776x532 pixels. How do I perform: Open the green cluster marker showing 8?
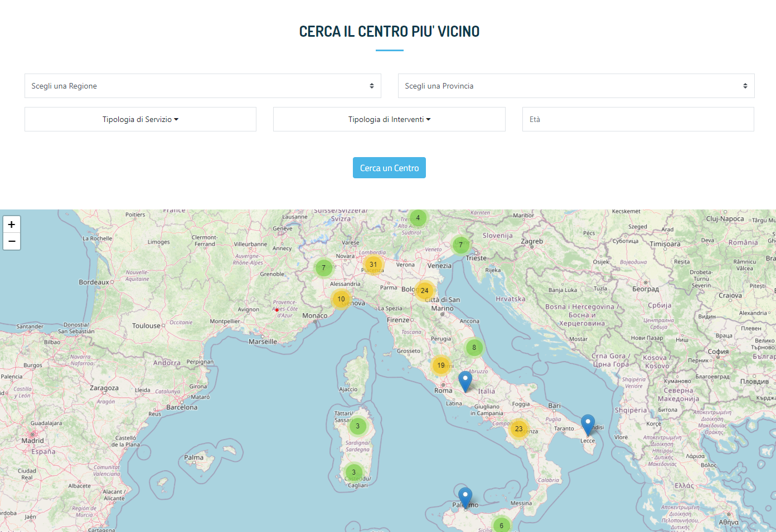474,348
